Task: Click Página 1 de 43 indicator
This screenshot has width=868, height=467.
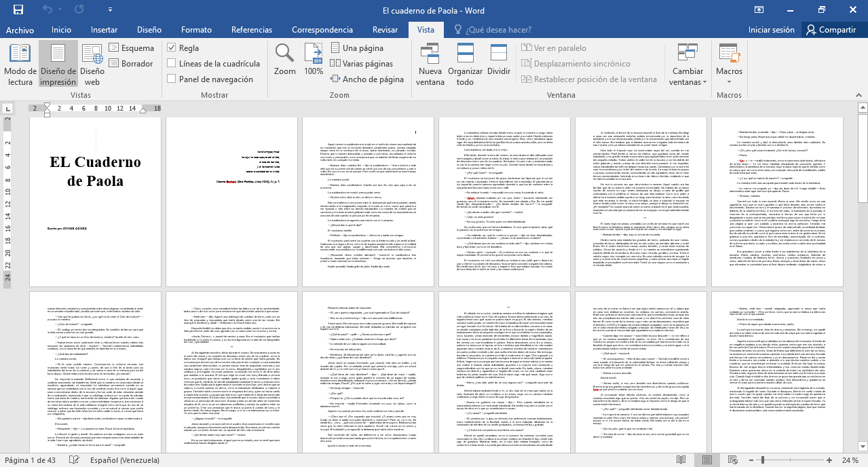Action: (30, 460)
